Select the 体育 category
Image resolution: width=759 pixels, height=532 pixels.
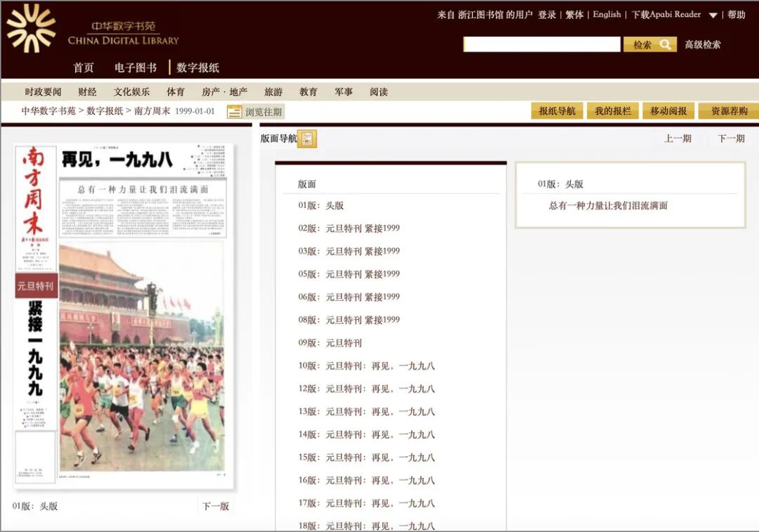coord(175,91)
